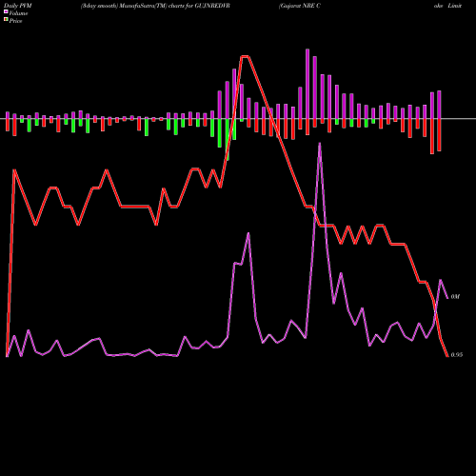
Task: Click the Price legend color swatch
Action: 6,19
